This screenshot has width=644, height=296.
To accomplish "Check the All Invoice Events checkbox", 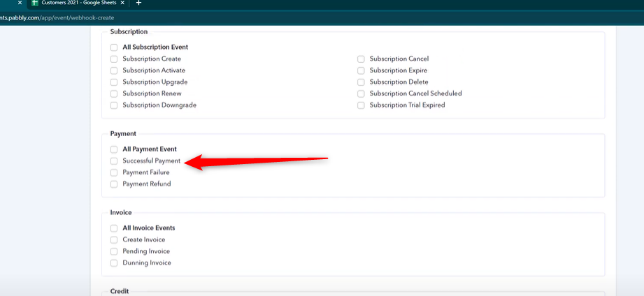I will tap(114, 228).
